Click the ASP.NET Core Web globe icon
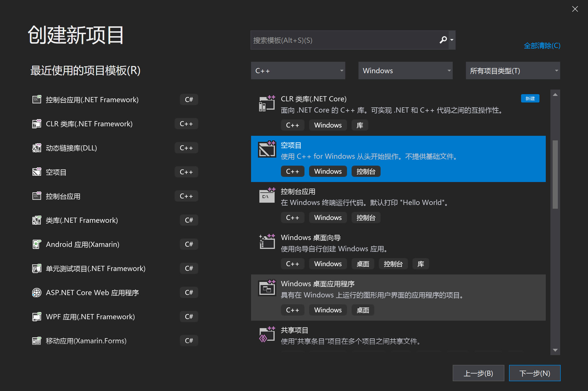The width and height of the screenshot is (588, 391). [36, 292]
